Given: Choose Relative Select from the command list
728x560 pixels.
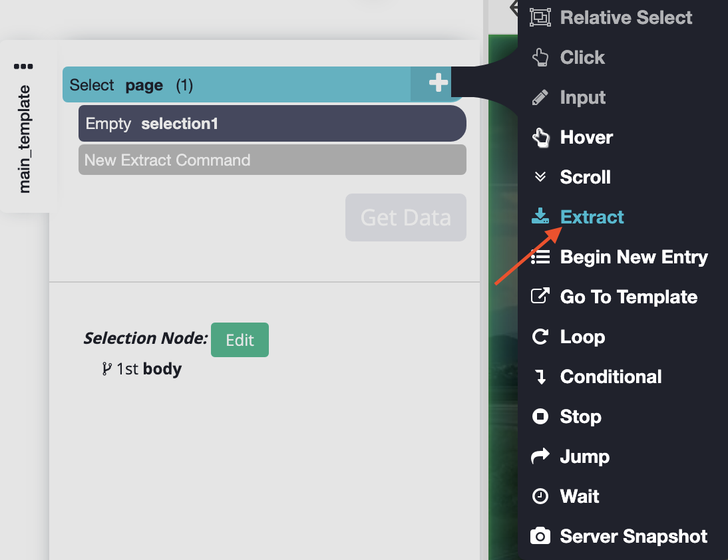Looking at the screenshot, I should click(x=626, y=17).
